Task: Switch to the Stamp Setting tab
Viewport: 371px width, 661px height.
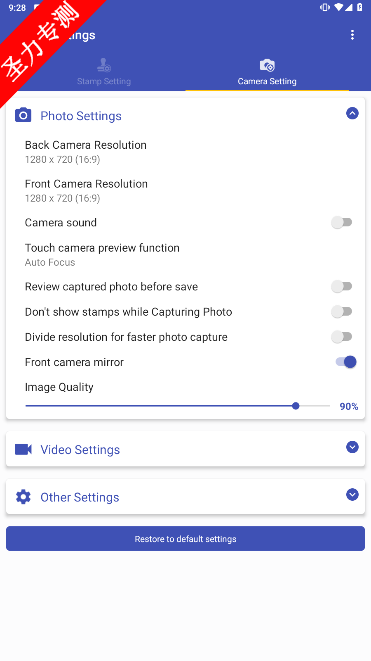Action: click(104, 73)
